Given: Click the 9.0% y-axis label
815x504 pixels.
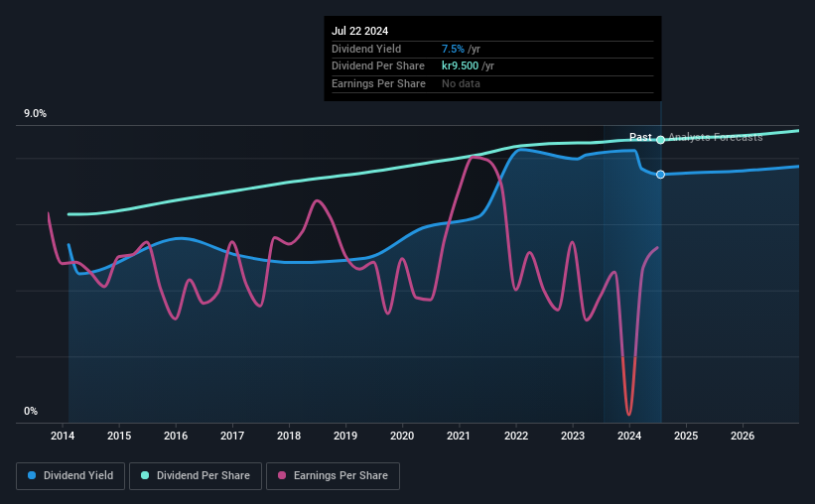Looking at the screenshot, I should tap(36, 114).
